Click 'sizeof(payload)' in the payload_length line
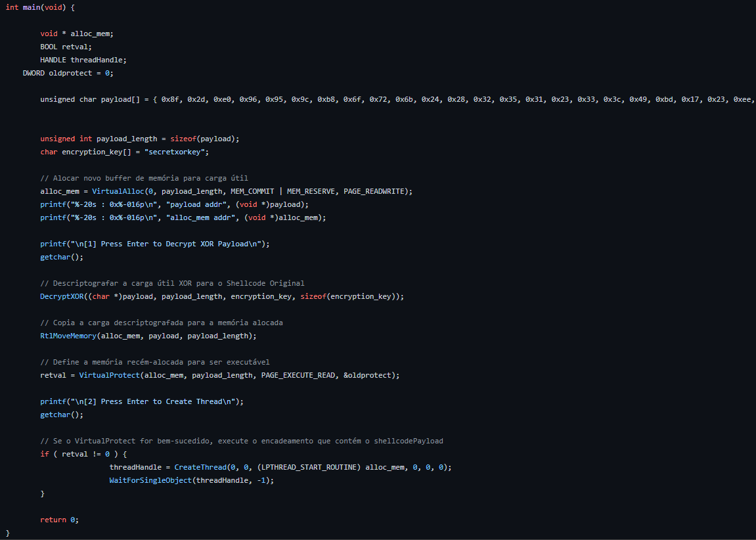Viewport: 756px width, 540px height. (202, 139)
